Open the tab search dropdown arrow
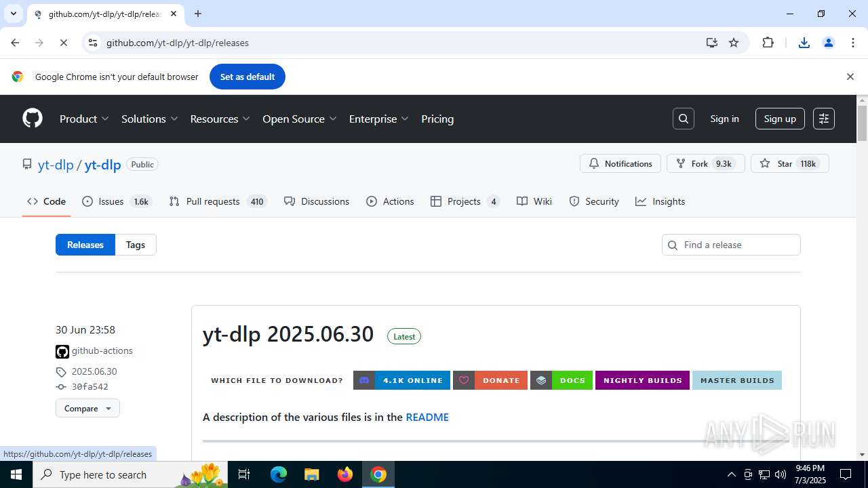Image resolution: width=868 pixels, height=488 pixels. click(x=13, y=14)
